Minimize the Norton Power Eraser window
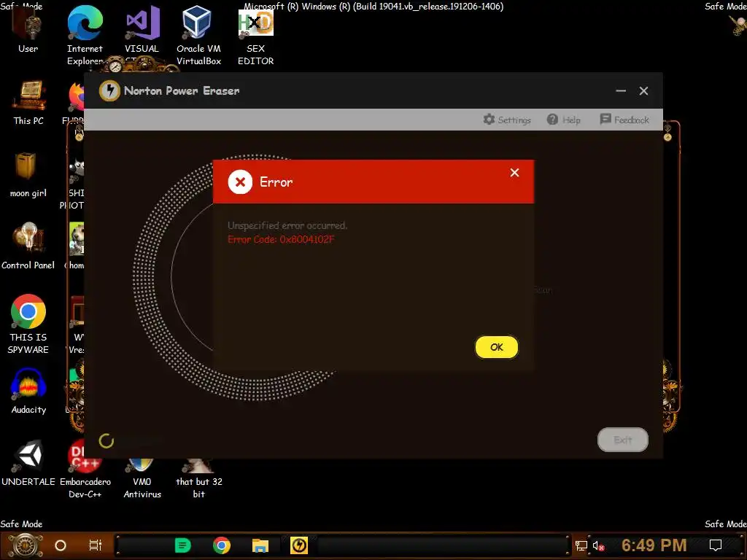 pos(621,90)
